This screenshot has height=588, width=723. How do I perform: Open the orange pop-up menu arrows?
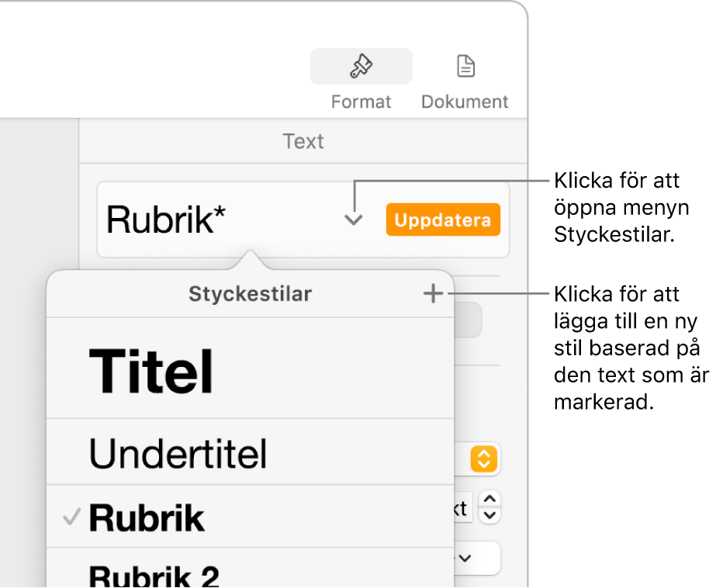pyautogui.click(x=483, y=460)
